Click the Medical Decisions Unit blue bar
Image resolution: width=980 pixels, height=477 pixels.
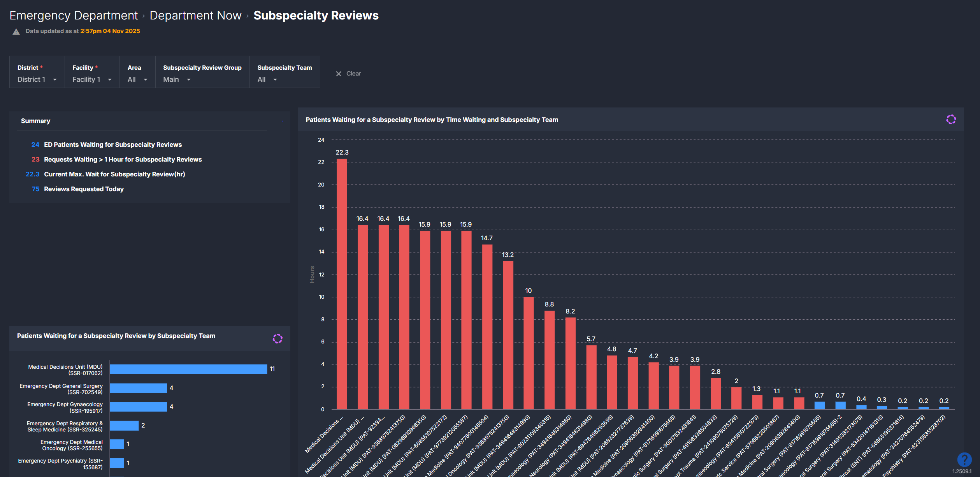click(188, 369)
